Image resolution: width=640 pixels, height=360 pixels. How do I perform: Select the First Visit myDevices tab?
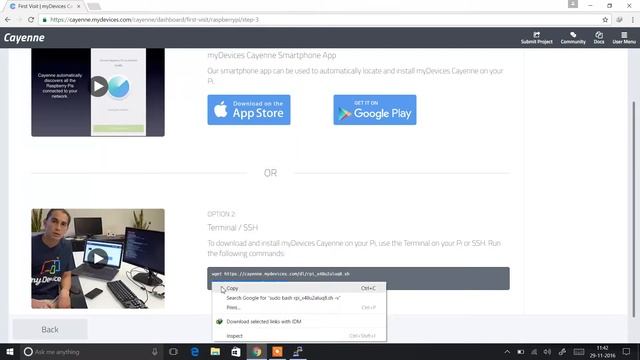(x=44, y=6)
